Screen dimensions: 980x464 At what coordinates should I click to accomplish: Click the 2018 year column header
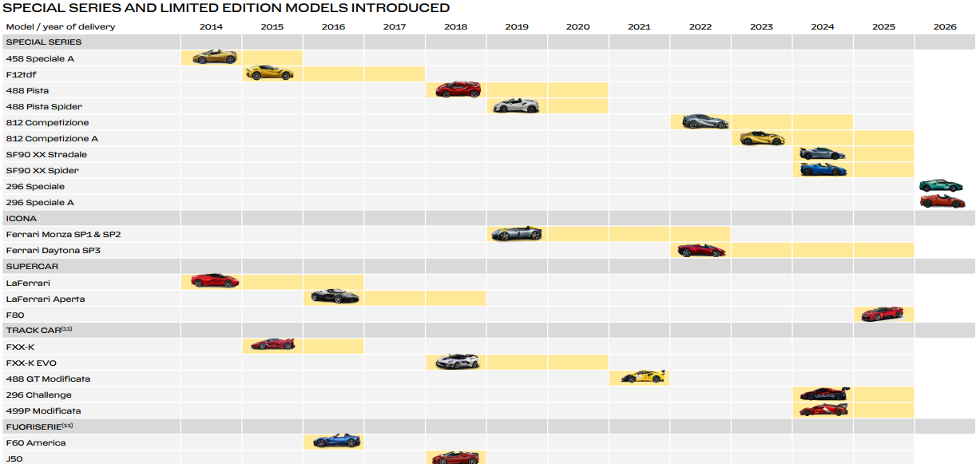[455, 27]
